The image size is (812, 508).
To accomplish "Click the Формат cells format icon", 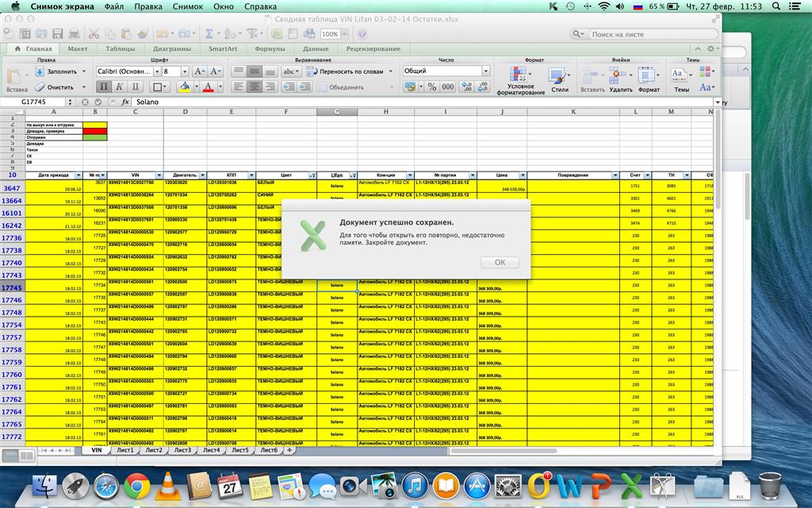I will pos(649,79).
